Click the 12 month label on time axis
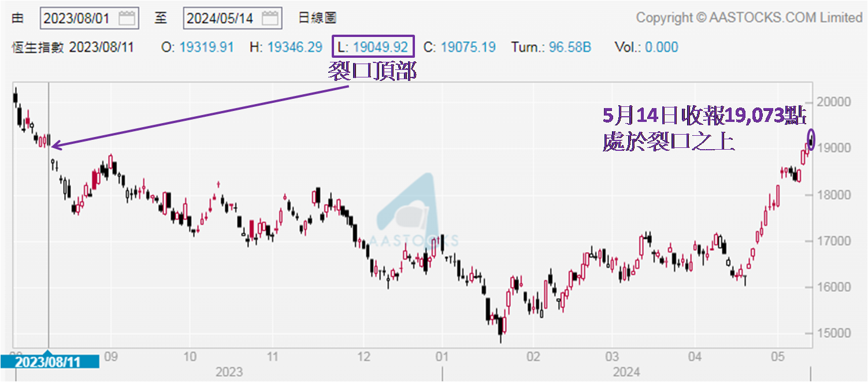The height and width of the screenshot is (382, 868). click(363, 355)
